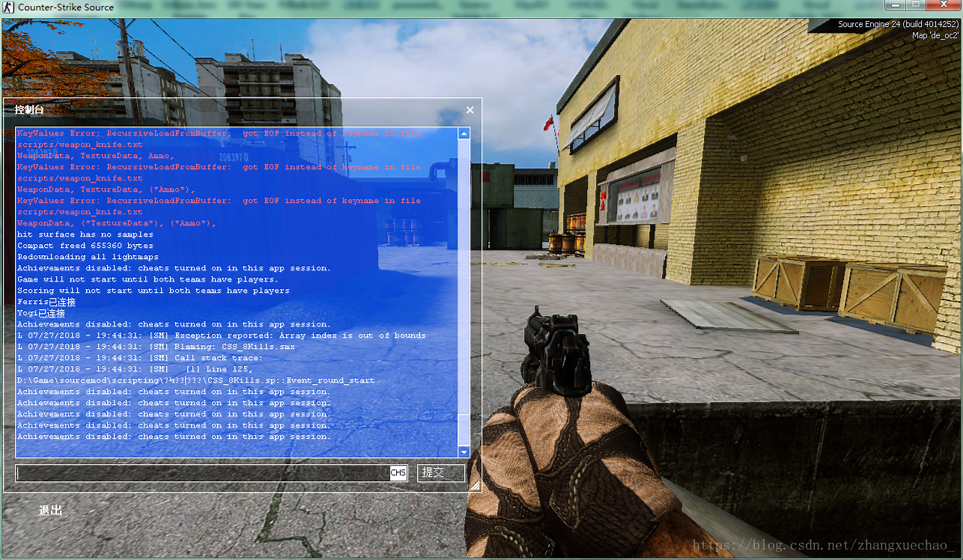Click the console resize grip corner
Image resolution: width=963 pixels, height=560 pixels.
click(x=474, y=485)
